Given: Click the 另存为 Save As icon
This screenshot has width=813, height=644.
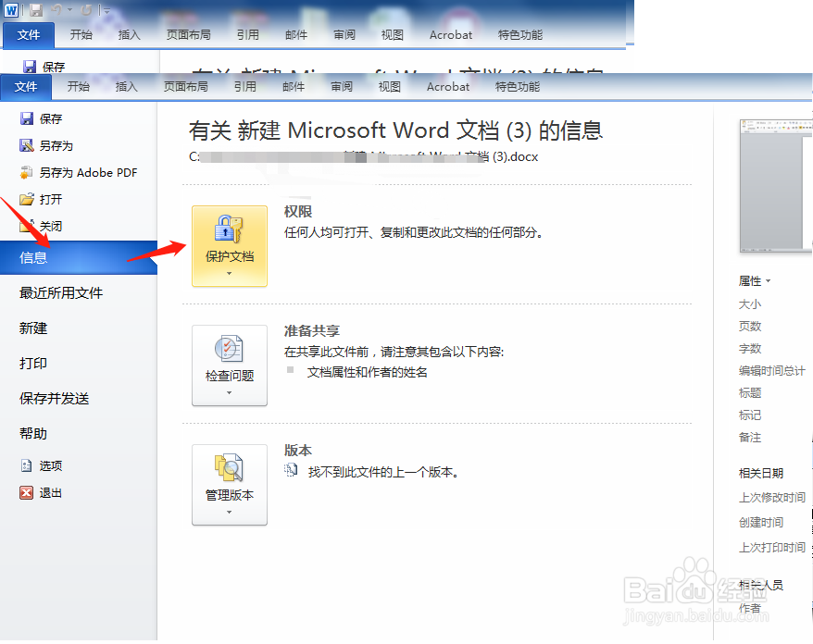Looking at the screenshot, I should [27, 145].
